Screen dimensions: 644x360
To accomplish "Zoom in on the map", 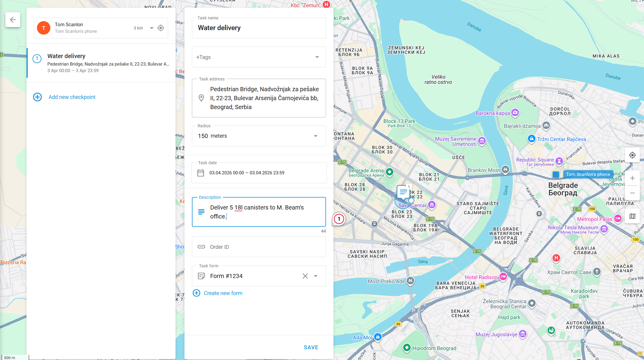I will (632, 178).
